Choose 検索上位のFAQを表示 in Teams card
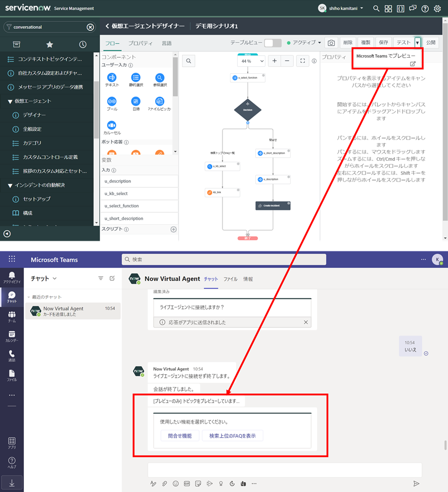This screenshot has height=492, width=448. tap(233, 436)
